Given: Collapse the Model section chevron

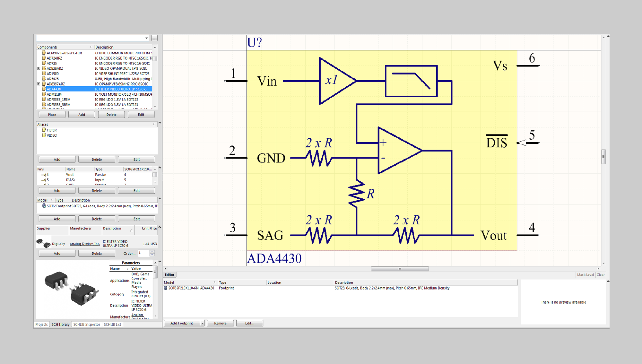Looking at the screenshot, I should point(160,199).
